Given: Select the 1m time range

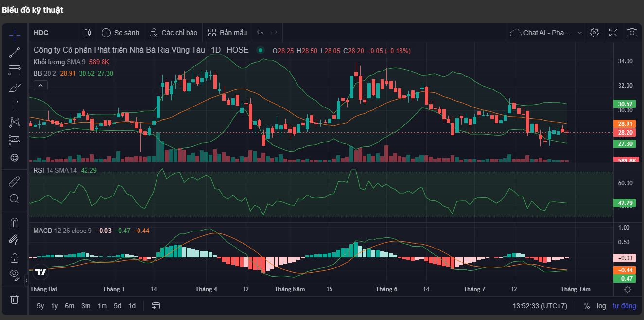Looking at the screenshot, I should [102, 306].
